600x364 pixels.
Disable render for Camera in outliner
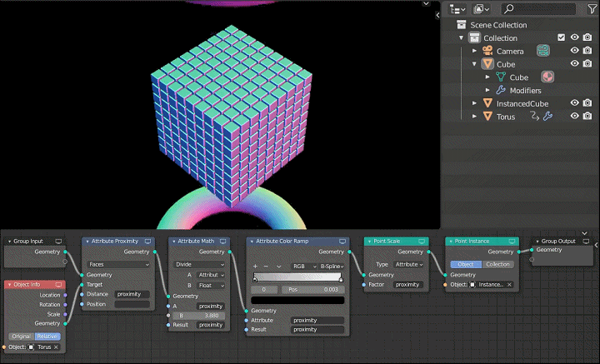click(587, 51)
